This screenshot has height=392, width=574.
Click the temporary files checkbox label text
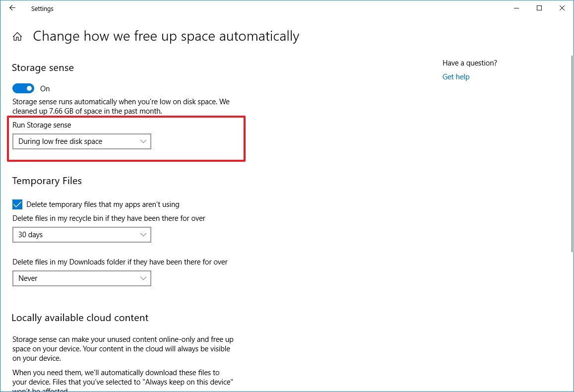point(103,204)
